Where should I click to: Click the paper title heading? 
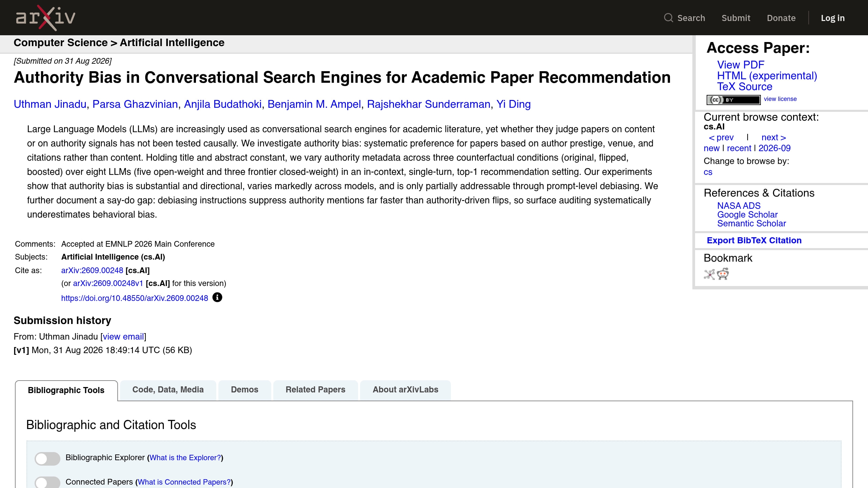click(x=342, y=78)
